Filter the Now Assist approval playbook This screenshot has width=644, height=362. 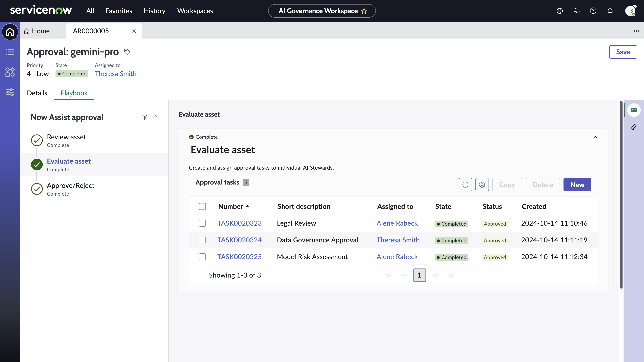(x=145, y=117)
